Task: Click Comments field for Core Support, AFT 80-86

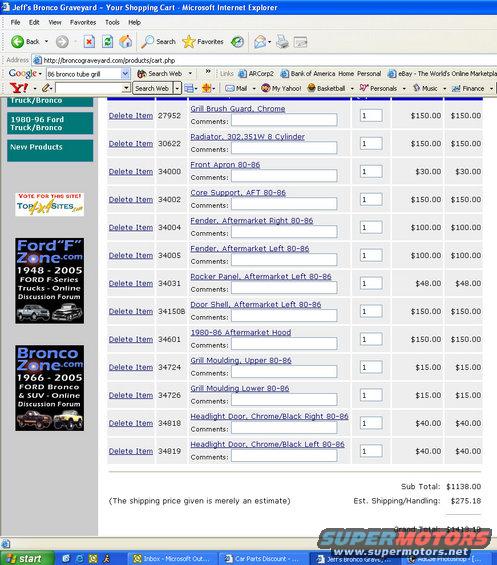Action: 284,204
